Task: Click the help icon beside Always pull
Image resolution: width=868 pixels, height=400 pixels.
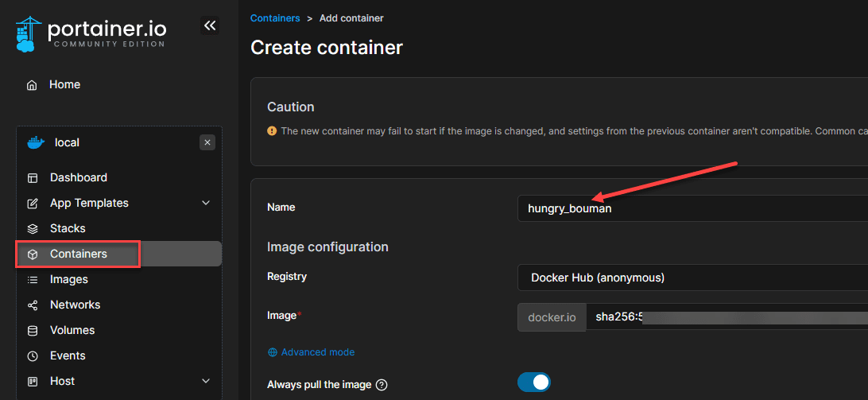Action: pos(382,385)
